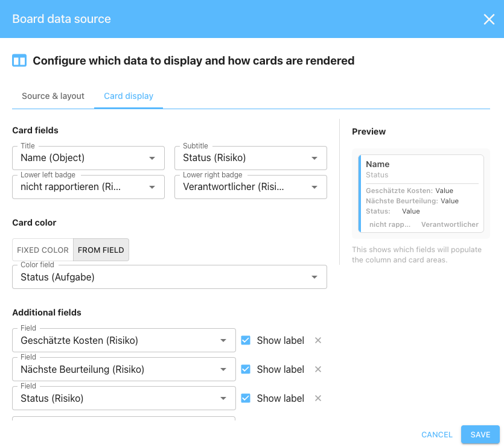504x447 pixels.
Task: Click the nicht rapp... badge in preview
Action: click(389, 224)
